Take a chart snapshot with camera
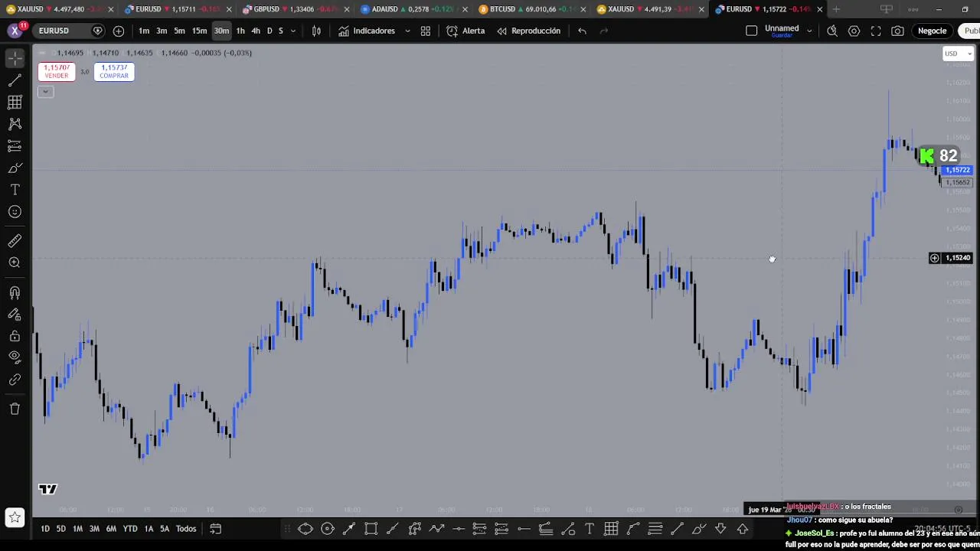 pos(897,31)
